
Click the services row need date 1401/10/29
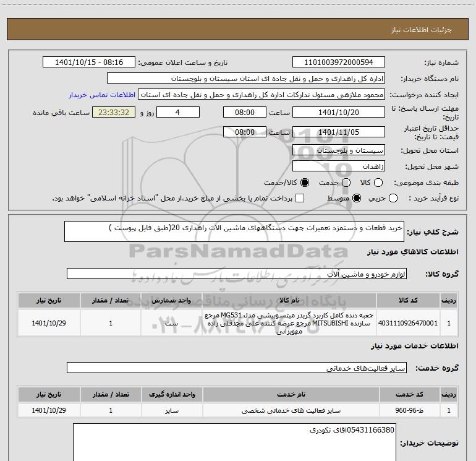pos(49,410)
